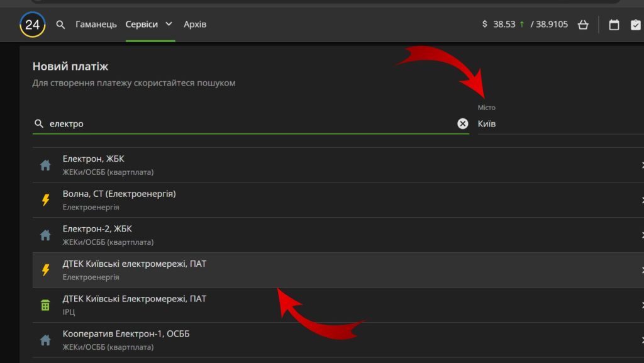
Task: Open the Гаманець menu item
Action: 96,25
